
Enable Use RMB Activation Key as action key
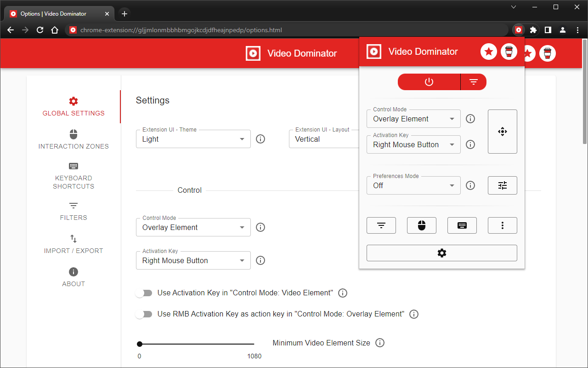[x=144, y=314]
